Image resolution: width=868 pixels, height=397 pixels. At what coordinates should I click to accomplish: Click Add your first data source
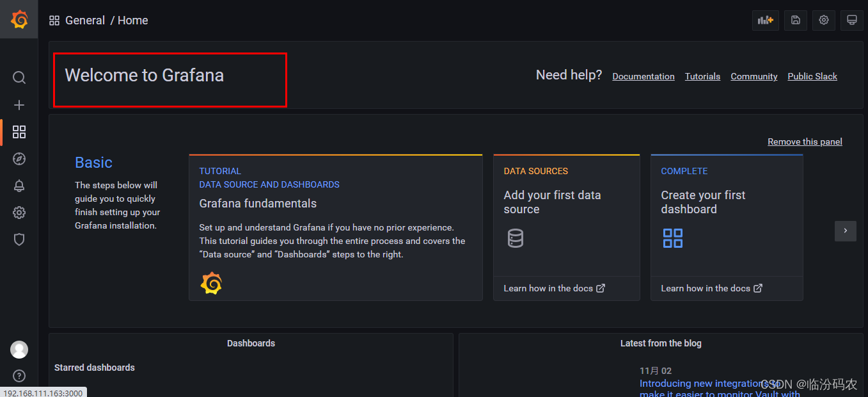tap(552, 202)
